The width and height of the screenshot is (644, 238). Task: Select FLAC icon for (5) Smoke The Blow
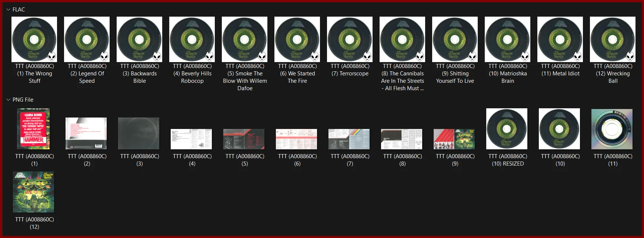pos(245,39)
